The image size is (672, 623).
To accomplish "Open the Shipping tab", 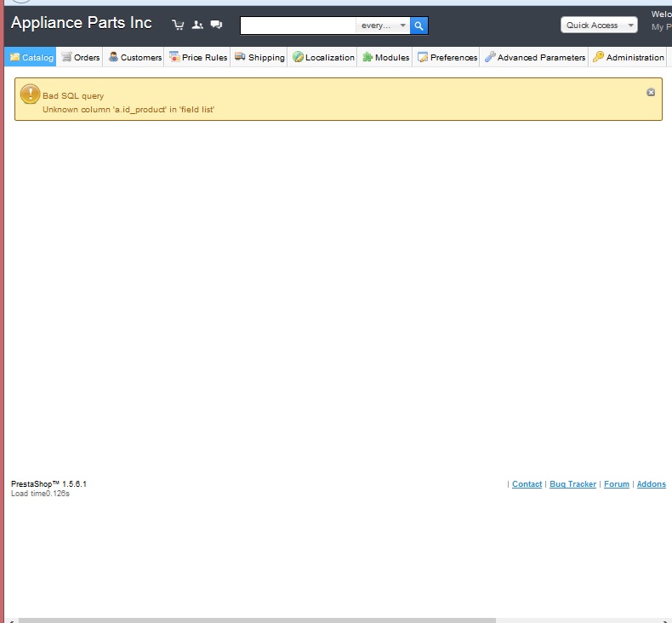I will coord(259,57).
